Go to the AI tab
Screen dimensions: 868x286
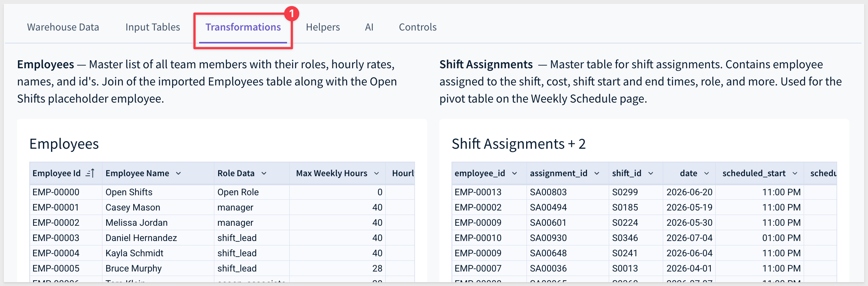[x=369, y=27]
